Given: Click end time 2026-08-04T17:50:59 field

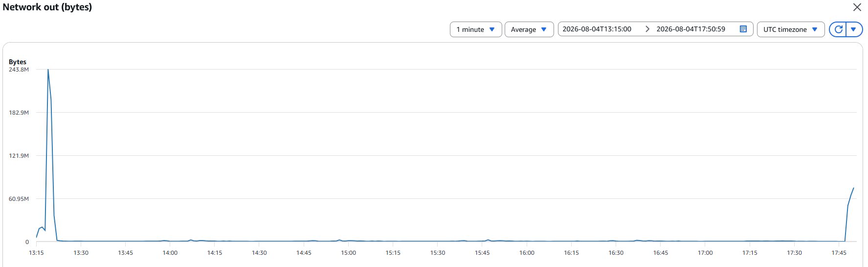Looking at the screenshot, I should coord(690,29).
